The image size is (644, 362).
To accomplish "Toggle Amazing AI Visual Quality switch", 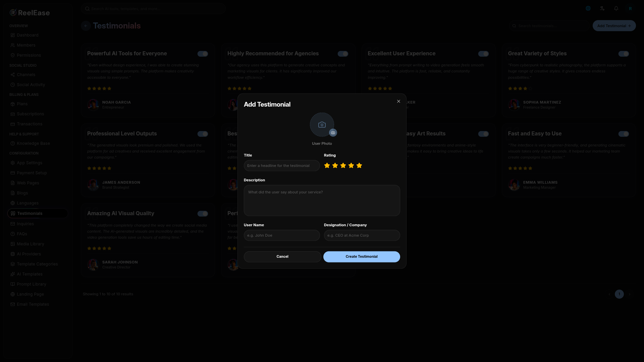I will click(203, 214).
